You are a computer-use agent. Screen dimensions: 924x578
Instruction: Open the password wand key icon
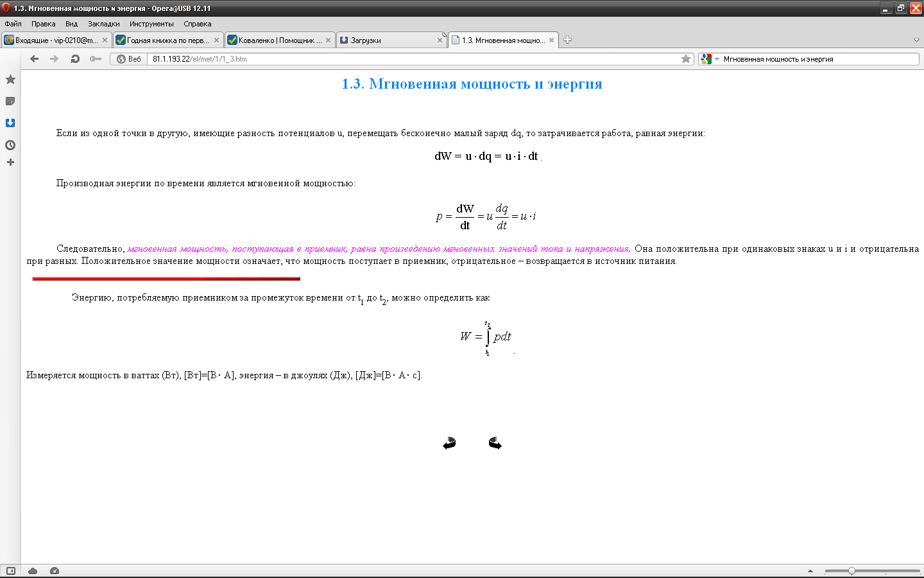tap(96, 58)
